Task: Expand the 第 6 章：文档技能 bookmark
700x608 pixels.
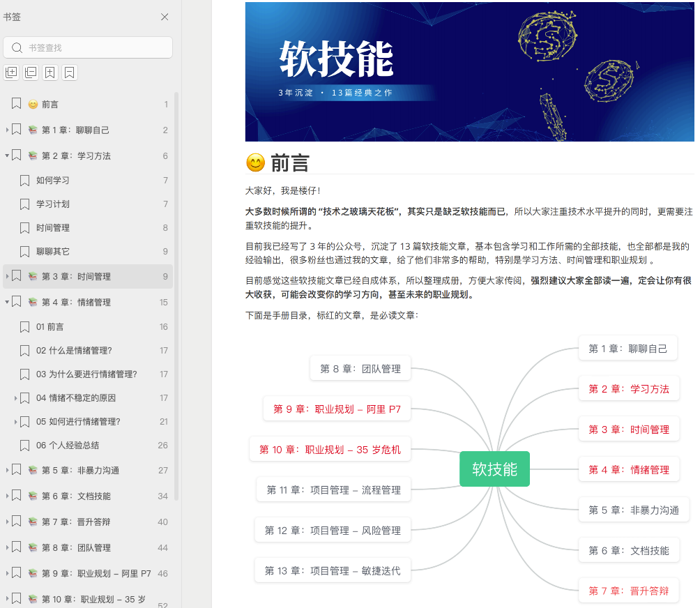Action: point(7,496)
